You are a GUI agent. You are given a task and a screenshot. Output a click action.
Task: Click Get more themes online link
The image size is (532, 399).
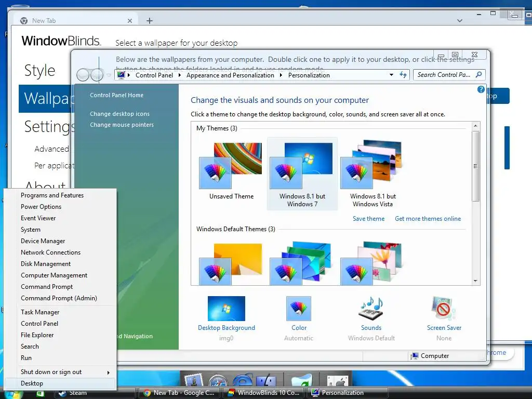(428, 219)
